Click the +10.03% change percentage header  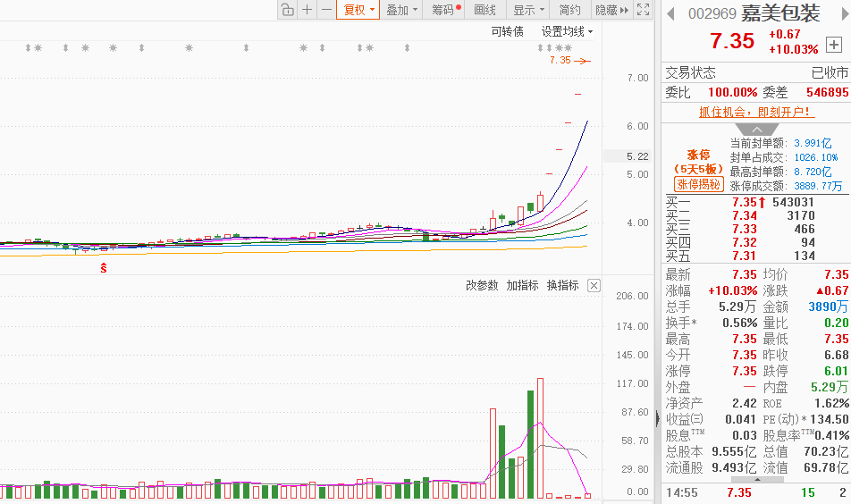tap(793, 49)
